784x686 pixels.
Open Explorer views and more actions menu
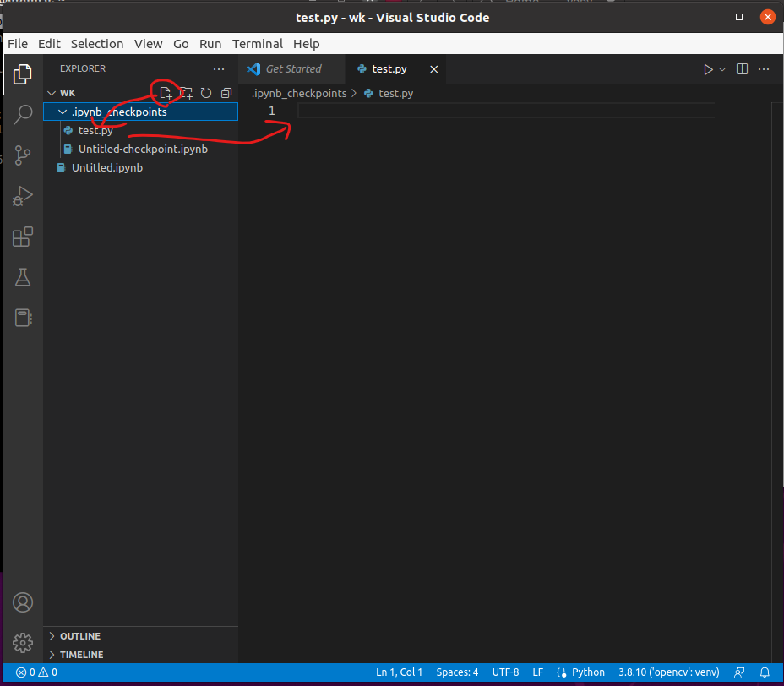(x=219, y=69)
